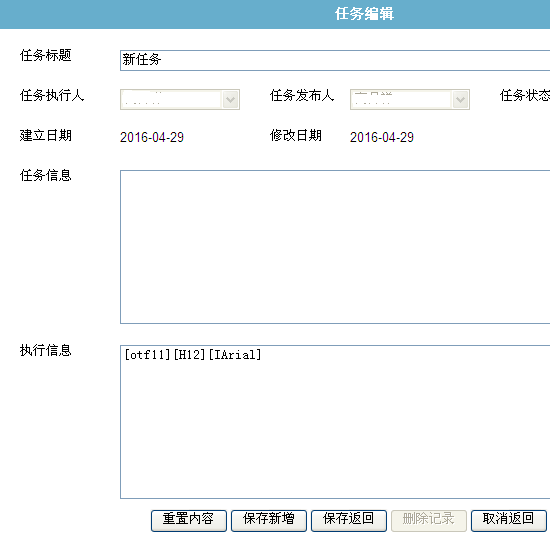Click the disabled 删除记录 button
Image resolution: width=550 pixels, height=545 pixels.
[x=429, y=520]
